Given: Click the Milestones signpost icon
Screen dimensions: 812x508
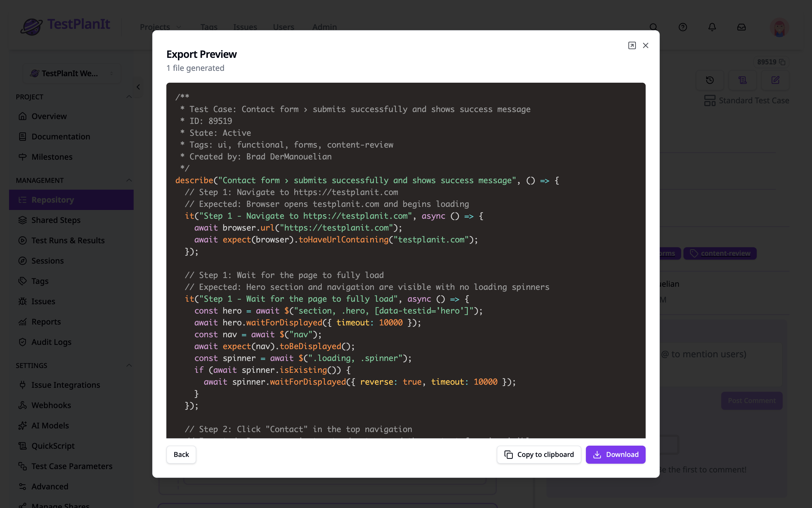Looking at the screenshot, I should (x=23, y=157).
